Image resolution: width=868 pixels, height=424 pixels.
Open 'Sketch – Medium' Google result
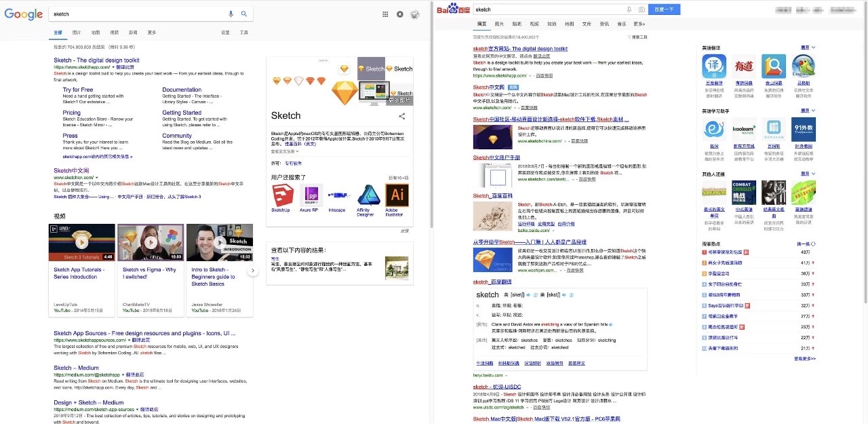76,368
